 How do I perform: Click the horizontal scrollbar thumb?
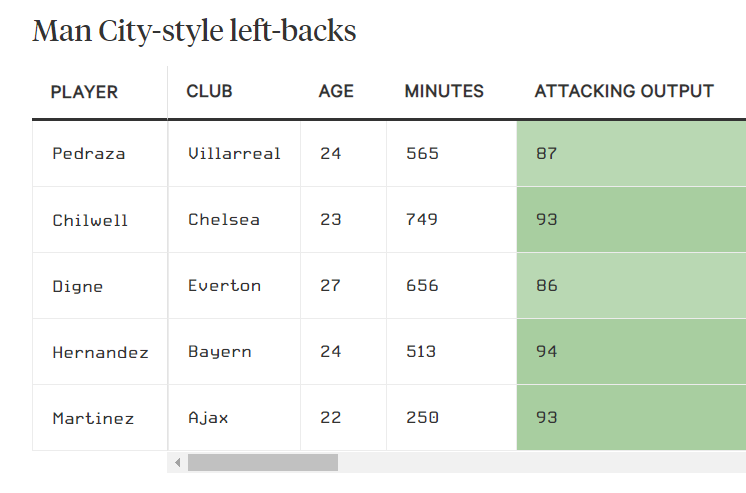pos(263,463)
